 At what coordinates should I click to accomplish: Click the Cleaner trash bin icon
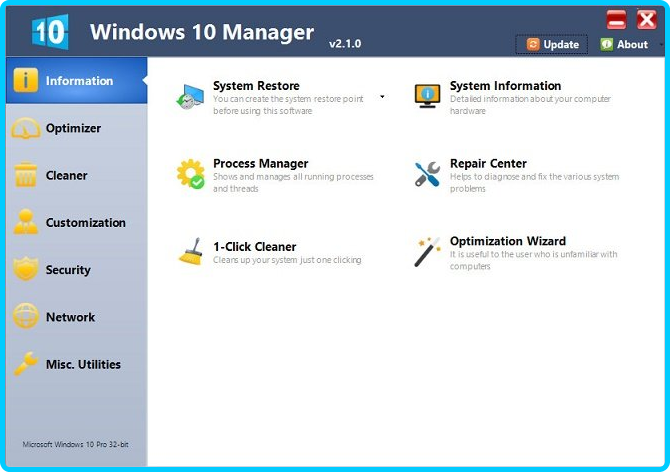coord(26,175)
